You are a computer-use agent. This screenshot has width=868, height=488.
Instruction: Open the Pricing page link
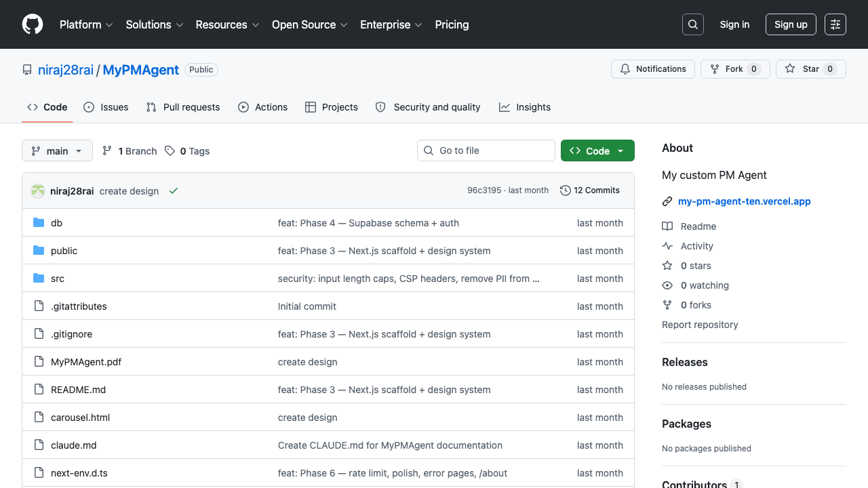pos(452,24)
